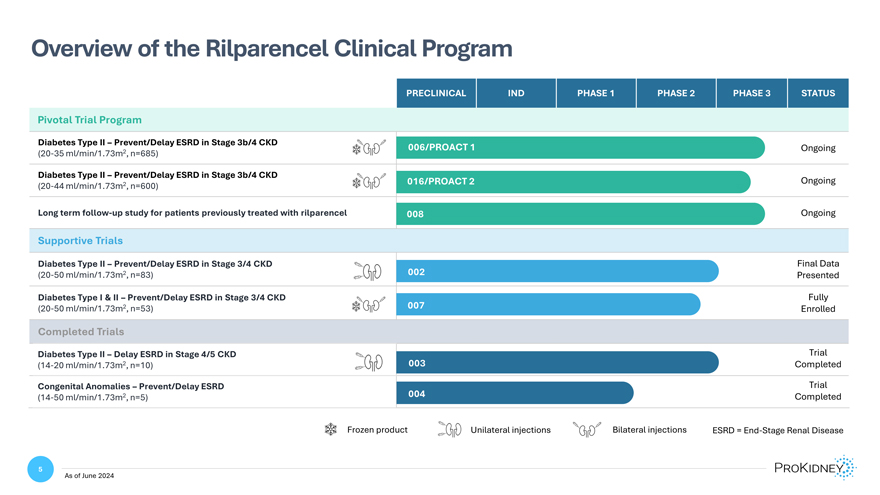Select the STATUS column header
This screenshot has width=880, height=495.
point(818,93)
